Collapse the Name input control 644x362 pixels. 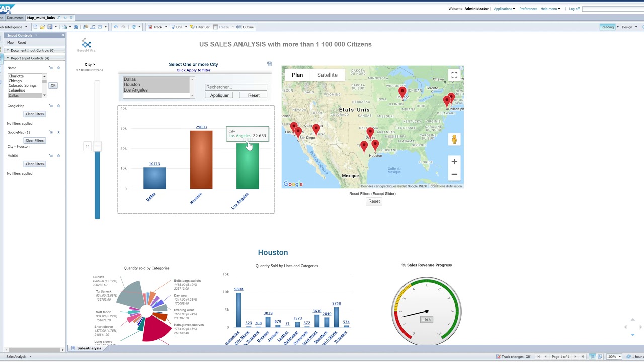58,68
